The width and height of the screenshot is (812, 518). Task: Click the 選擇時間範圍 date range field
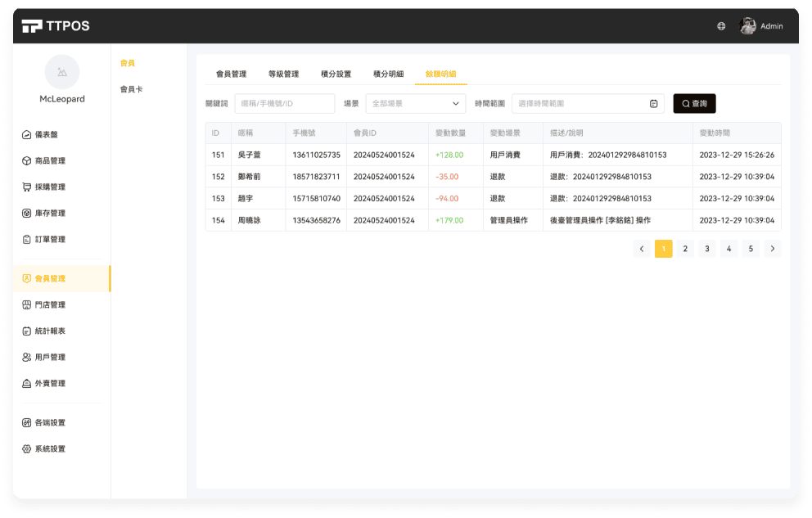[x=580, y=104]
